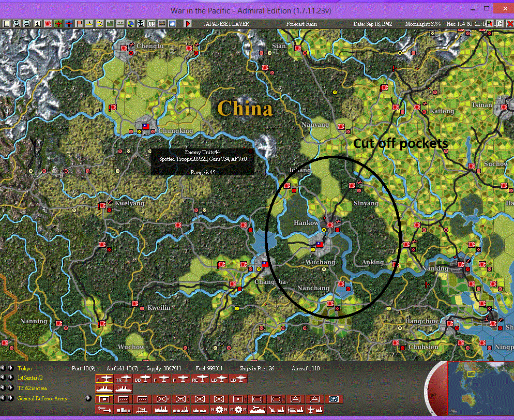Screen dimensions: 514x420
Task: Click the anchor naval base unit icon
Action: tap(334, 399)
